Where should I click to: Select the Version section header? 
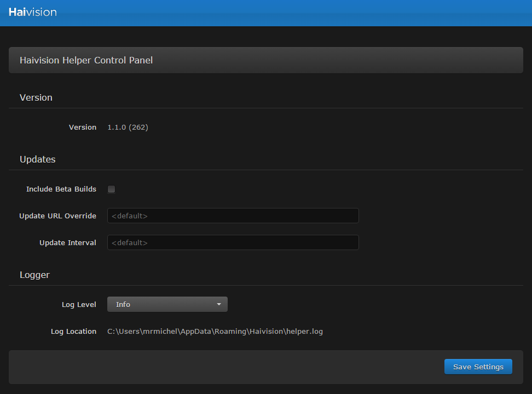pos(36,97)
